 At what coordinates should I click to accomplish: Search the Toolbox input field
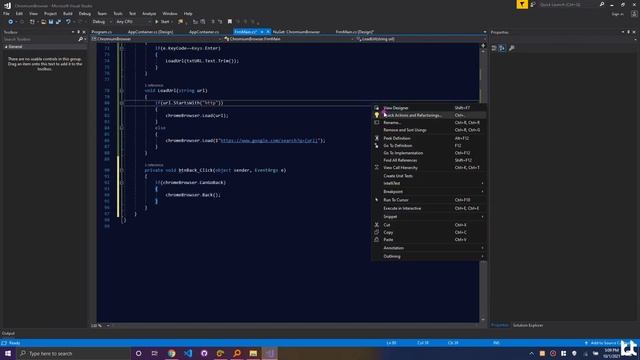pos(41,39)
